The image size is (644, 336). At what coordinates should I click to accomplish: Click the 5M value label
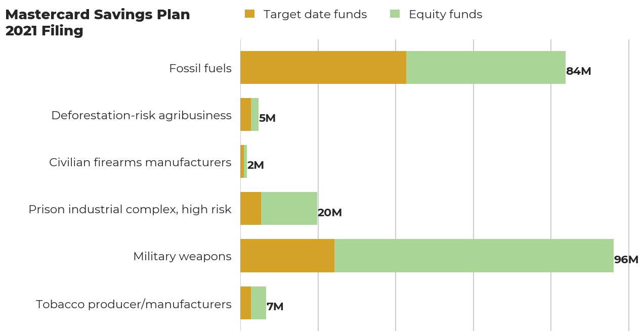point(267,118)
